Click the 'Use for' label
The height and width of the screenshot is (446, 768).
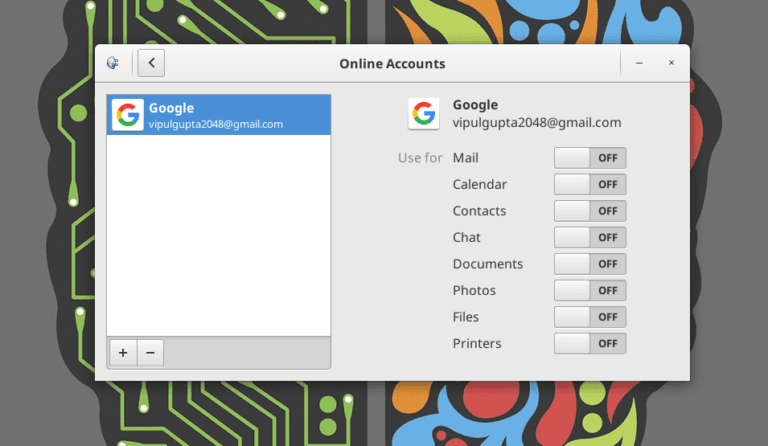point(420,158)
